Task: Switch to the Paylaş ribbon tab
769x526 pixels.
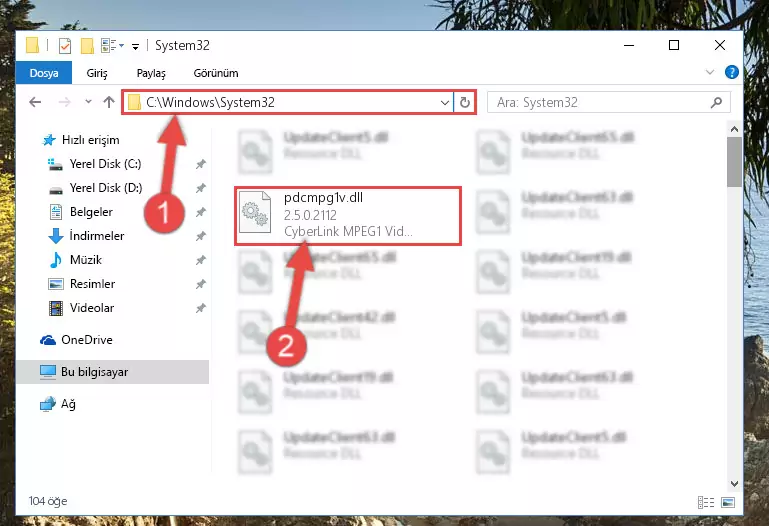Action: [151, 73]
